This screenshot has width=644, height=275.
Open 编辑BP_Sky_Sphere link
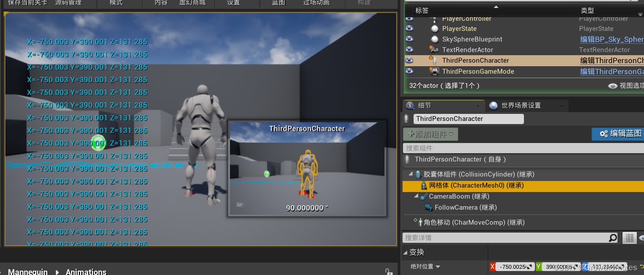tap(612, 39)
